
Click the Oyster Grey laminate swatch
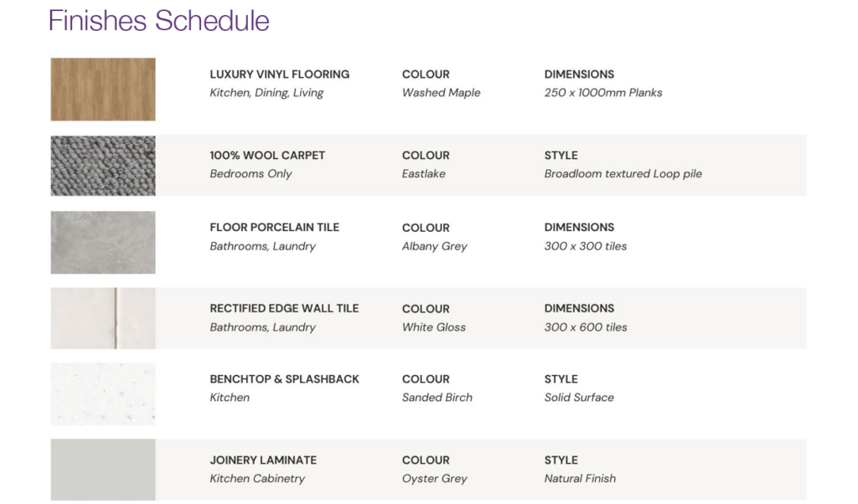coord(102,469)
